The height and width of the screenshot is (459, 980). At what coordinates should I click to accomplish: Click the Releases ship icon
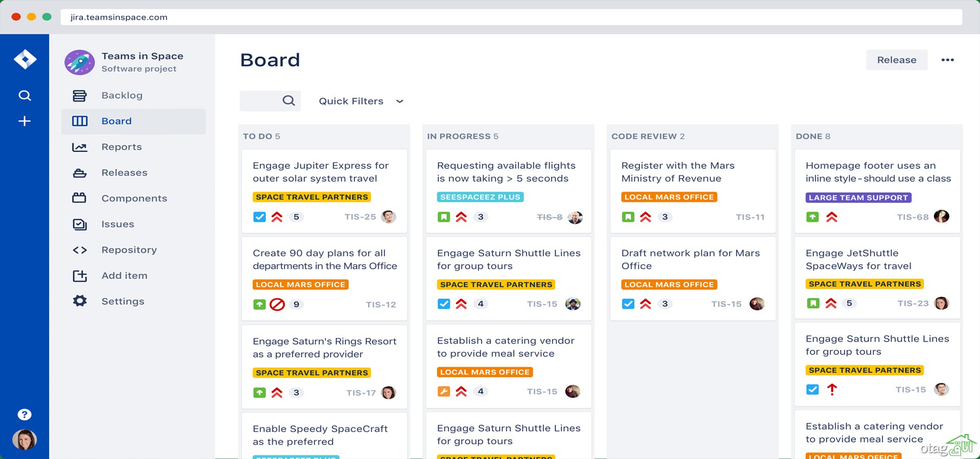click(x=80, y=173)
